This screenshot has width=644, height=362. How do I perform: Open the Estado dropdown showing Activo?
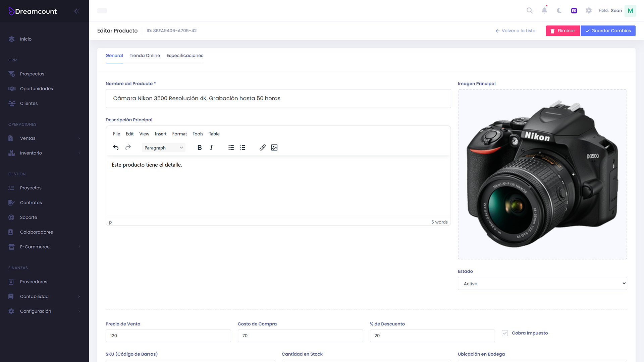pyautogui.click(x=542, y=283)
